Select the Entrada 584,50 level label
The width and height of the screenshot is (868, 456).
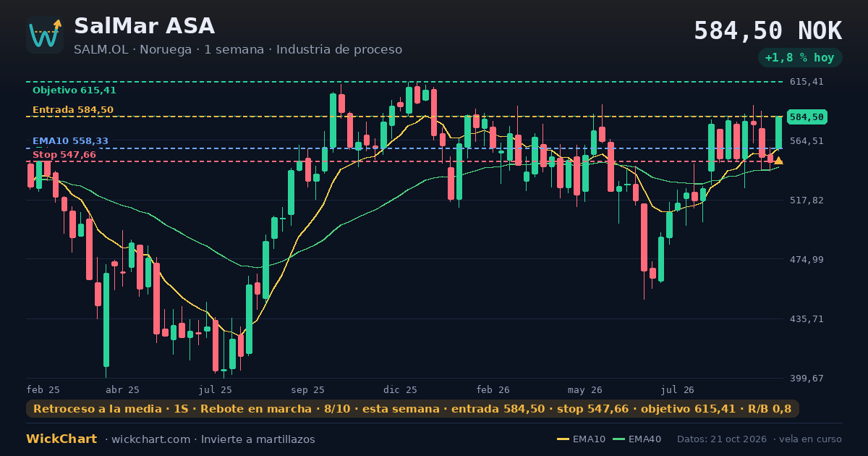tap(73, 110)
